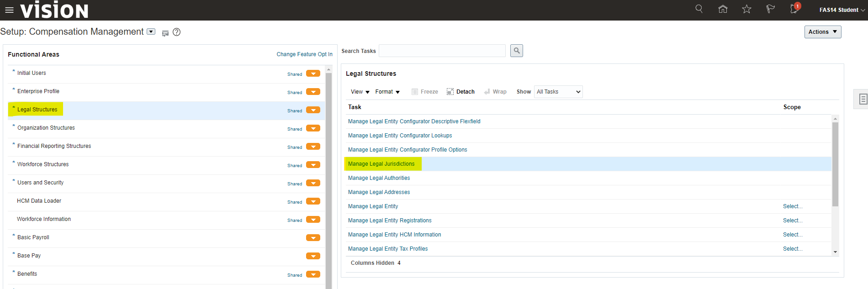Open the Watchlist flag icon
The width and height of the screenshot is (868, 289).
point(770,9)
